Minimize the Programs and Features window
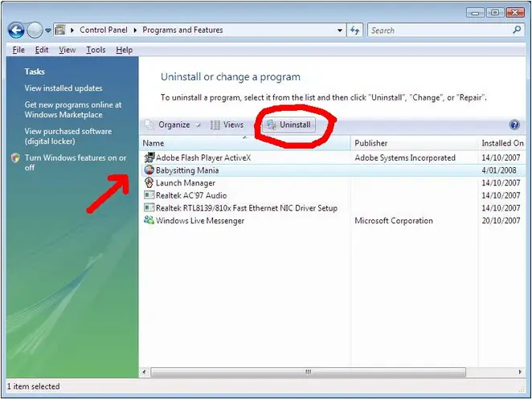This screenshot has height=400, width=532. (476, 13)
